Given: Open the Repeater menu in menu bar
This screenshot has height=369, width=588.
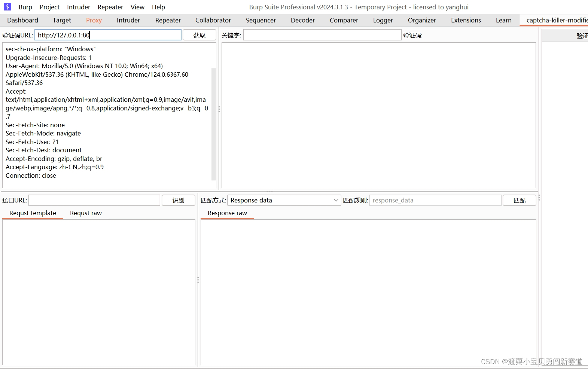Looking at the screenshot, I should [110, 7].
